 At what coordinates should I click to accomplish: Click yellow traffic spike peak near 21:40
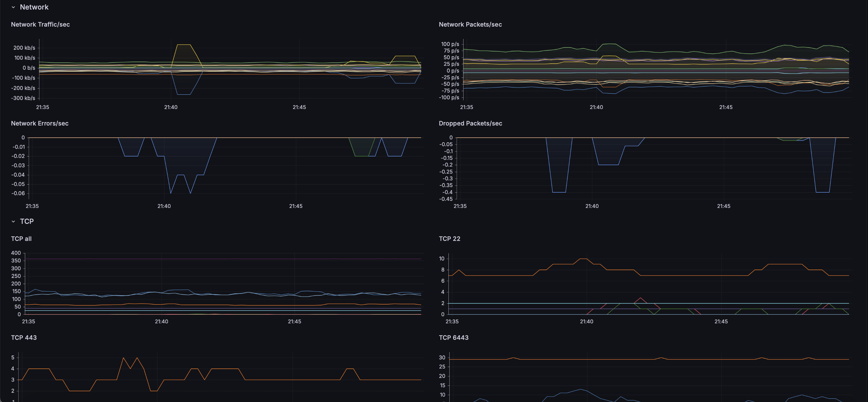click(184, 45)
